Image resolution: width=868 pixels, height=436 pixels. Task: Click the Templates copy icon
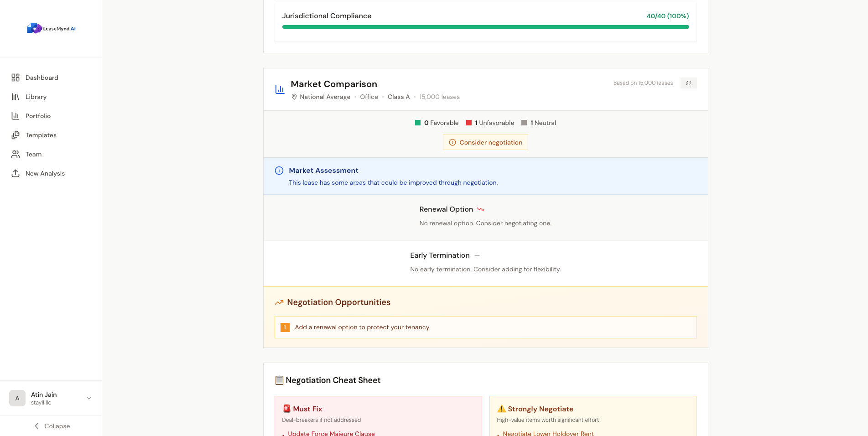tap(16, 135)
